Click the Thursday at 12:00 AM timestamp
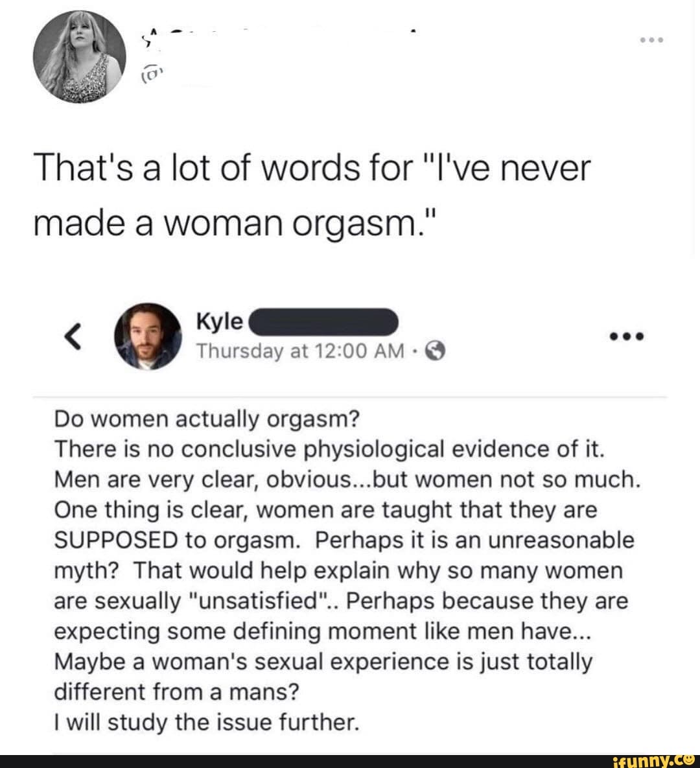The height and width of the screenshot is (768, 700). tap(301, 351)
